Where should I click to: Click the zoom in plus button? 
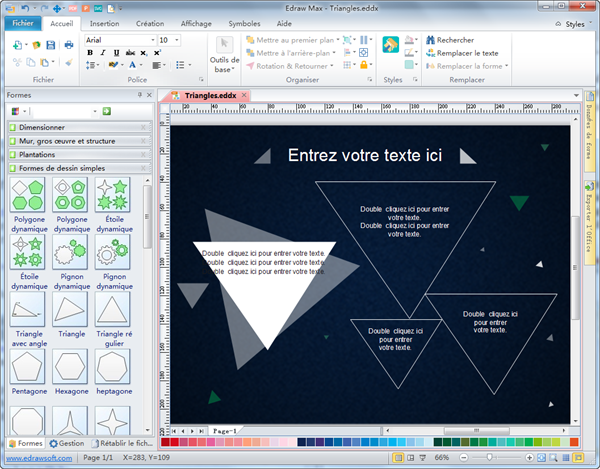point(529,458)
